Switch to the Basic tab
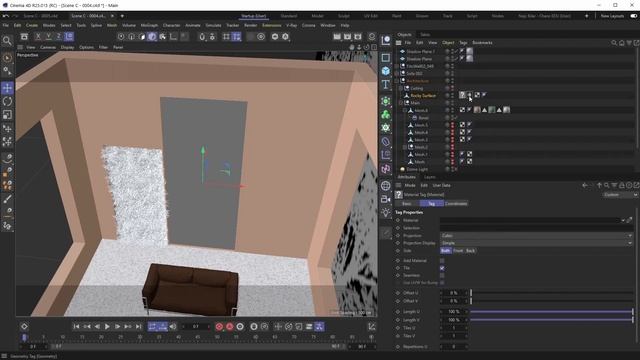 [407, 203]
